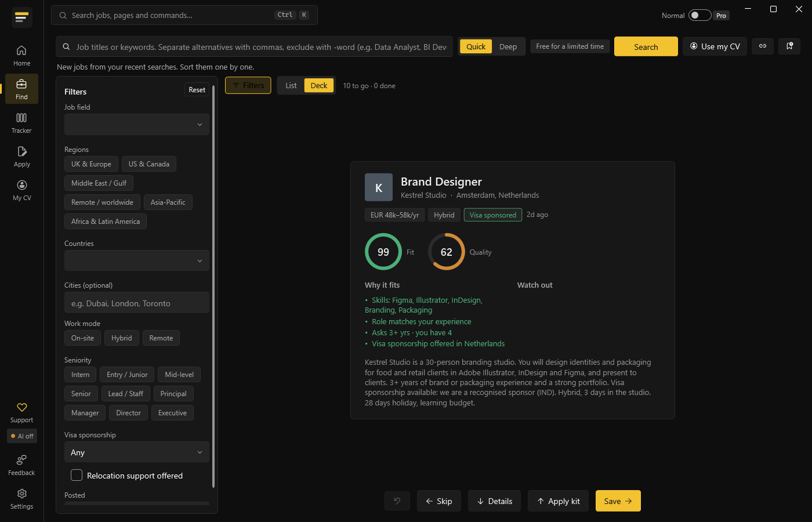812x522 pixels.
Task: Toggle the Hybrid work mode chip
Action: coord(122,338)
